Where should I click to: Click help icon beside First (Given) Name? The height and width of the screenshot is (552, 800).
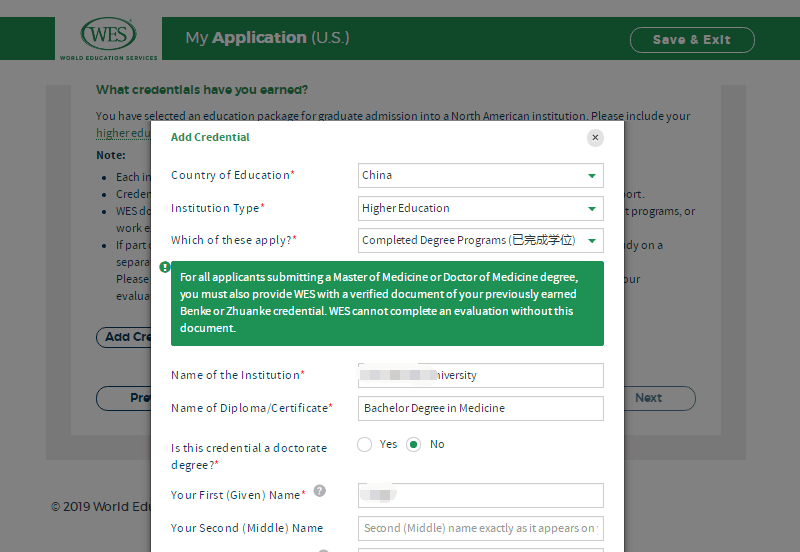point(320,491)
